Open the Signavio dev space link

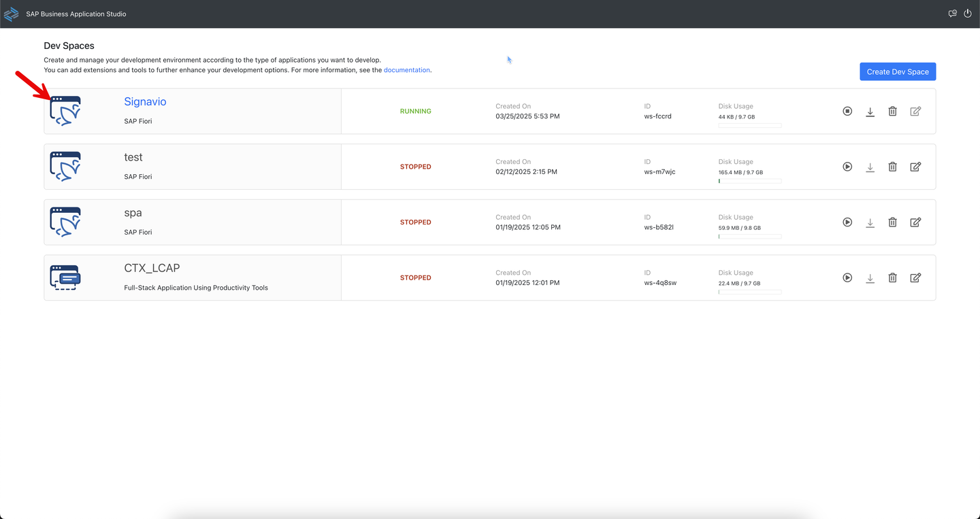(x=145, y=101)
